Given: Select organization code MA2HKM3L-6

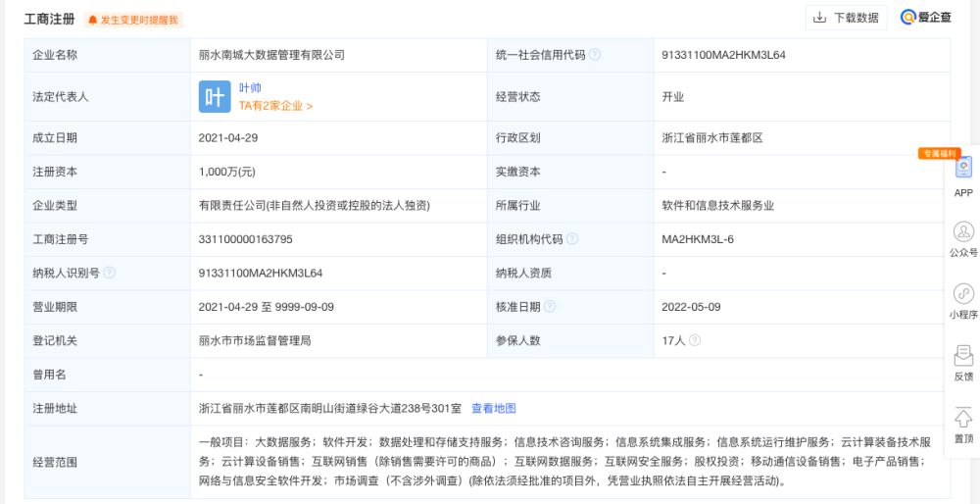Looking at the screenshot, I should pos(698,239).
